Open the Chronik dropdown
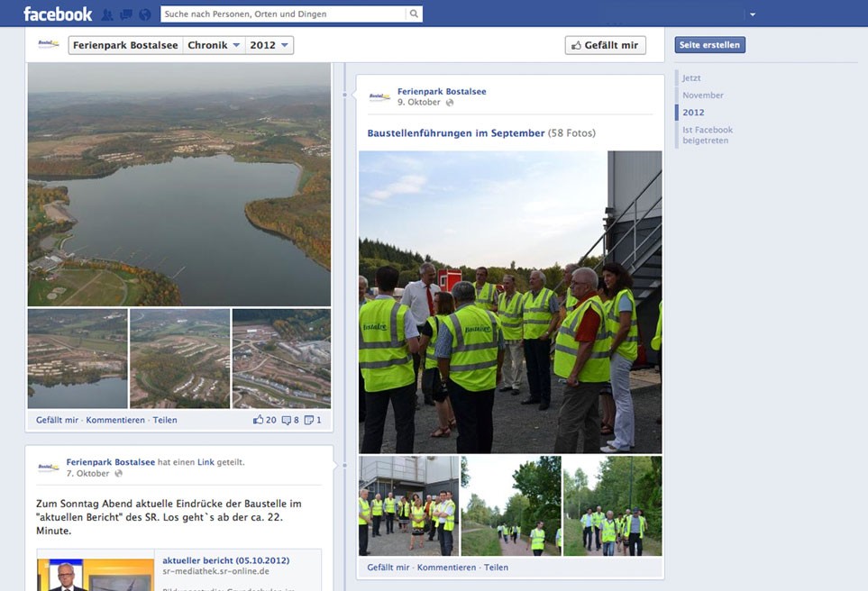 (214, 45)
